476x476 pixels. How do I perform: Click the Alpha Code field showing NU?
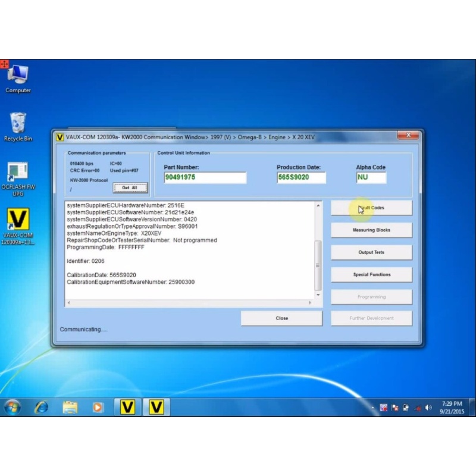point(371,177)
